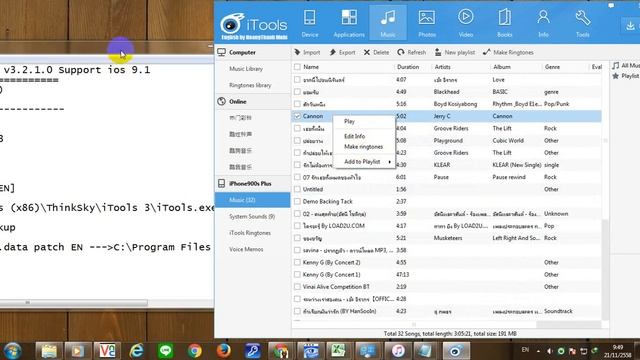Open the Photos section icon
This screenshot has height=360, width=640.
(427, 23)
